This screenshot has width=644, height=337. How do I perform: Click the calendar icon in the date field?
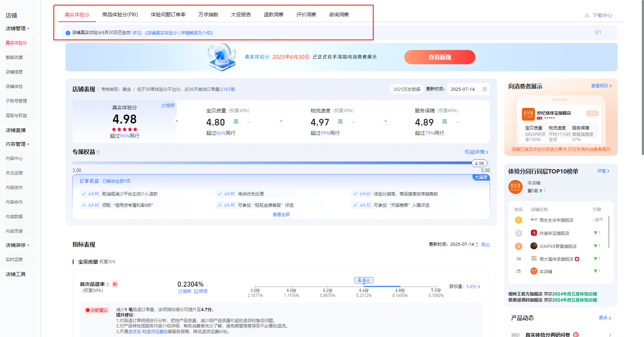point(485,89)
